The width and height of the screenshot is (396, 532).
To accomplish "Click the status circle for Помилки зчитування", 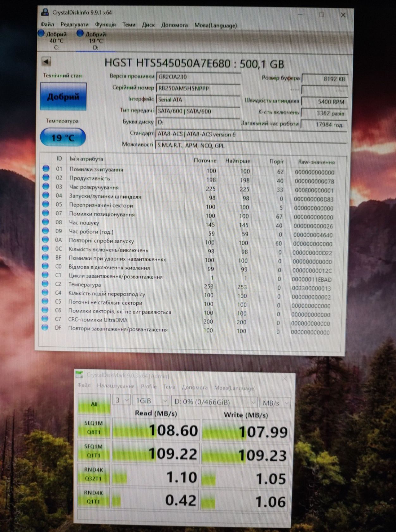I will [46, 168].
